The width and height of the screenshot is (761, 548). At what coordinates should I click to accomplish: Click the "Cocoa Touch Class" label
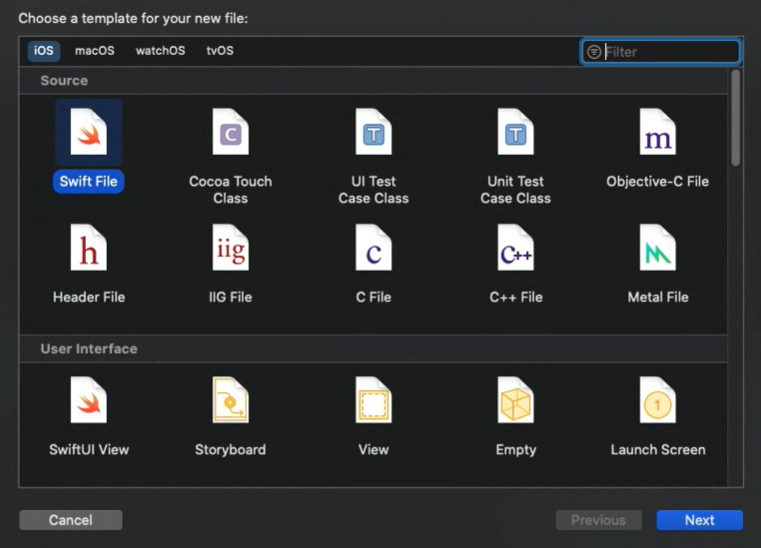pos(231,190)
